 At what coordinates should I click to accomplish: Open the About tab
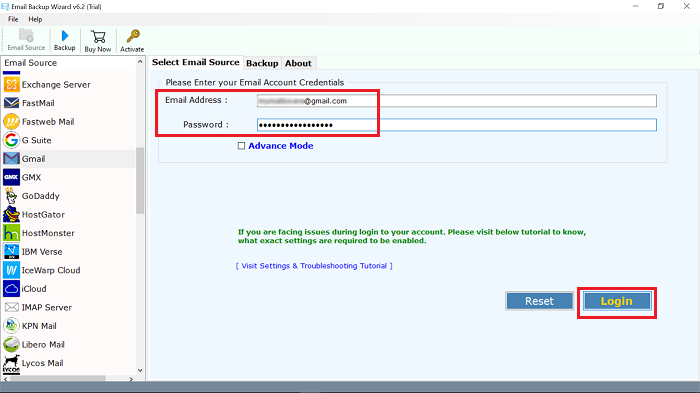point(298,63)
